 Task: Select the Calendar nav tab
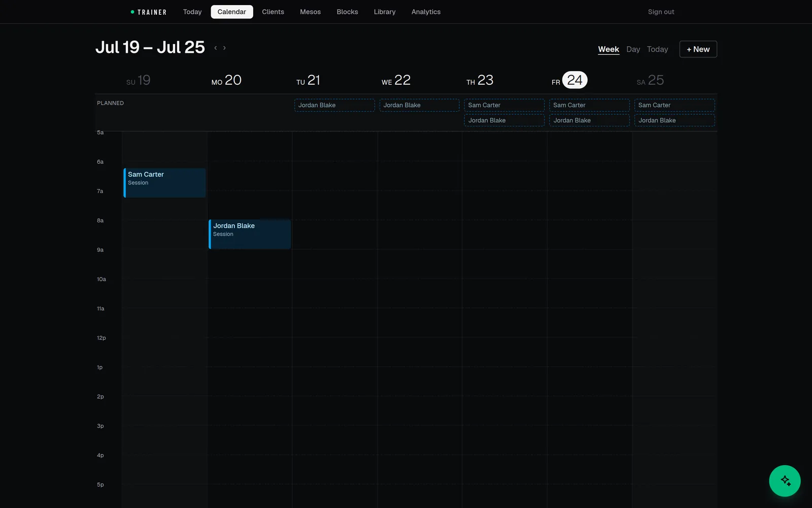pyautogui.click(x=232, y=12)
